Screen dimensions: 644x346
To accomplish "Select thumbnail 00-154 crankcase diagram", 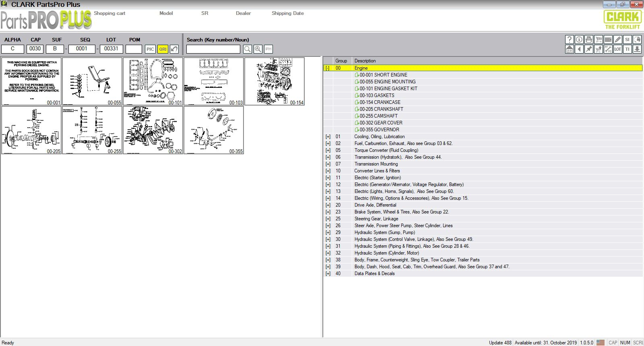I will point(275,81).
